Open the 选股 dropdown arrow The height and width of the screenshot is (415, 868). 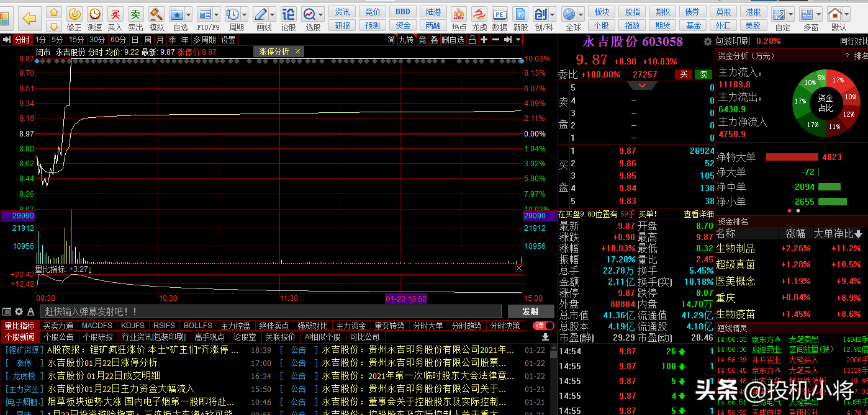321,14
